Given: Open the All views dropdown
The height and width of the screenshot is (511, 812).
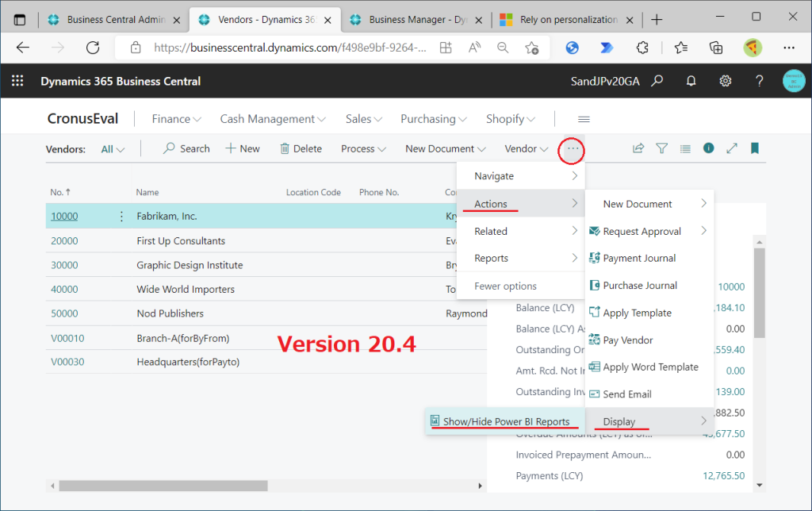Looking at the screenshot, I should coord(113,149).
